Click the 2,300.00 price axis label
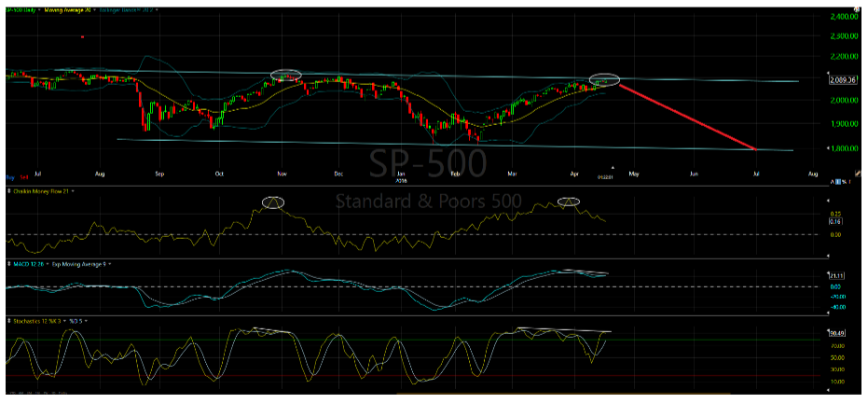868x404 pixels. tap(844, 36)
